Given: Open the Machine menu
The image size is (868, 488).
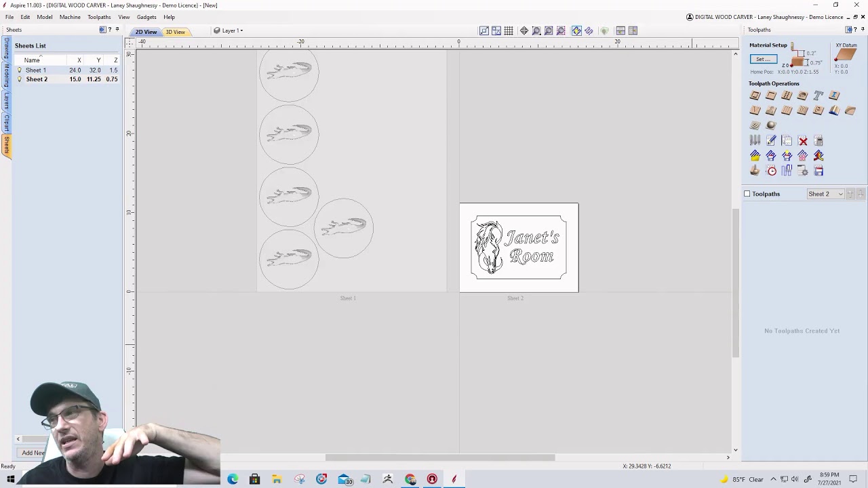Looking at the screenshot, I should tap(70, 17).
